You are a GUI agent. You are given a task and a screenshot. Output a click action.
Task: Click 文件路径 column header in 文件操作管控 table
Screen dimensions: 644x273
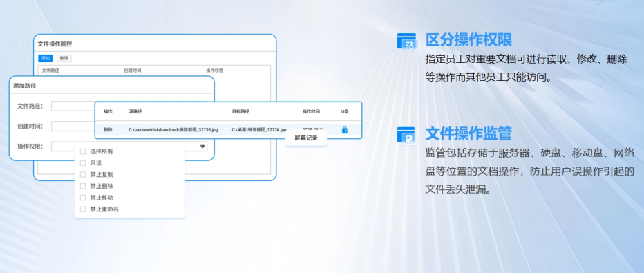click(50, 70)
